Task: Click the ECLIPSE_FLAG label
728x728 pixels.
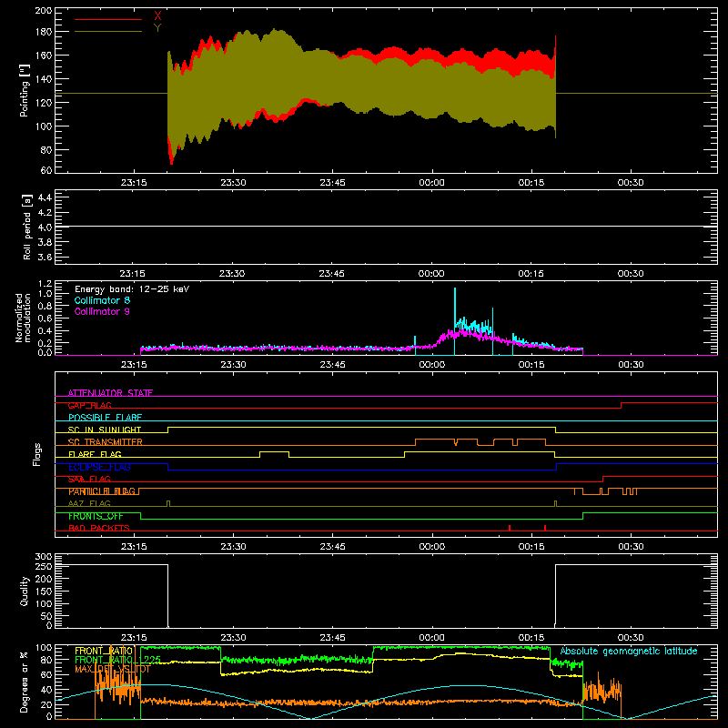Action: 99,467
